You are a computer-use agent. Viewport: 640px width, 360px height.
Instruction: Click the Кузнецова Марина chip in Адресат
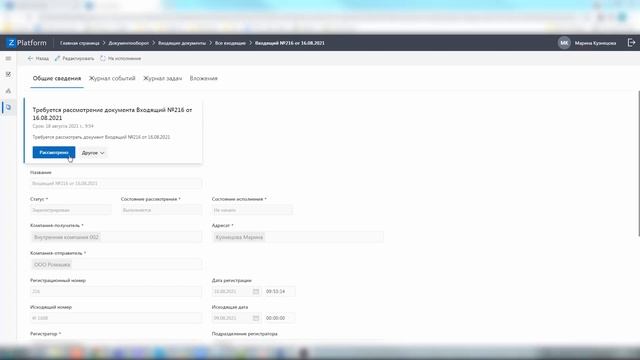click(x=239, y=237)
